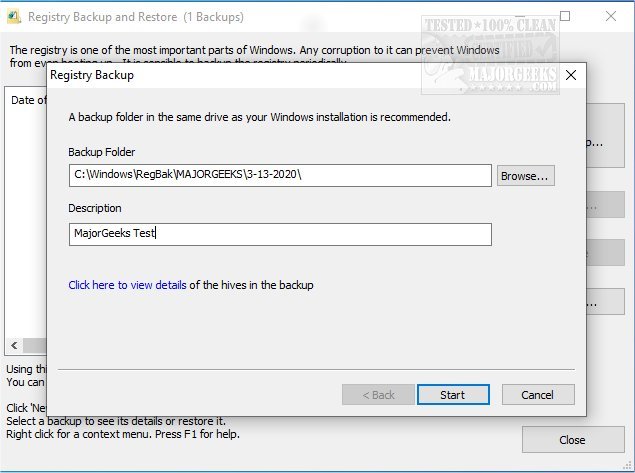Open the 'Click here to view details' link
The image size is (635, 473).
[x=127, y=285]
